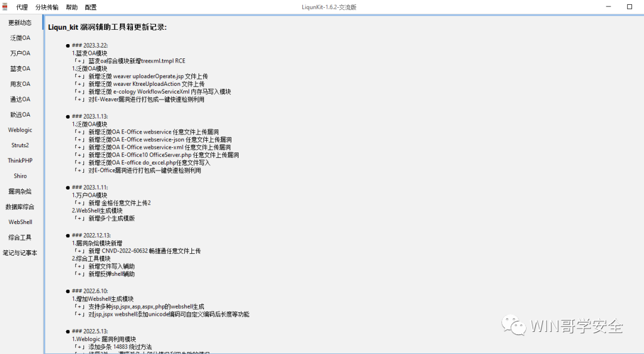Screen dimensions: 644x354
Task: Click the E-Office webservice 任意文件上传漏洞 line
Action: (146, 132)
